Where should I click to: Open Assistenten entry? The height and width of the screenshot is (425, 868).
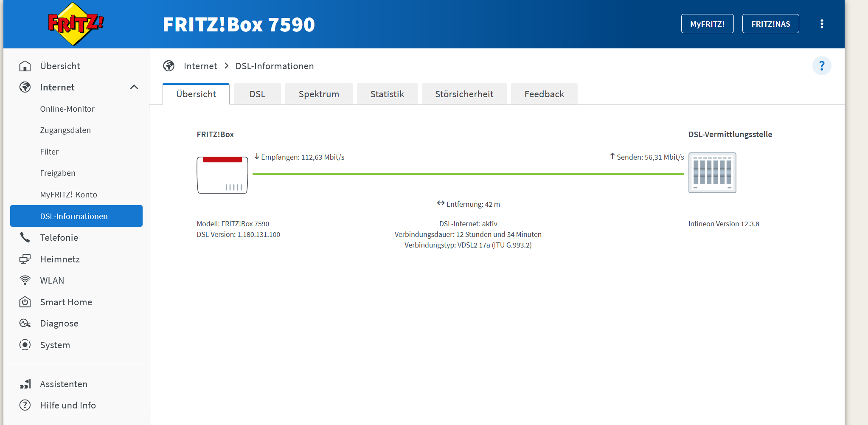click(x=76, y=384)
